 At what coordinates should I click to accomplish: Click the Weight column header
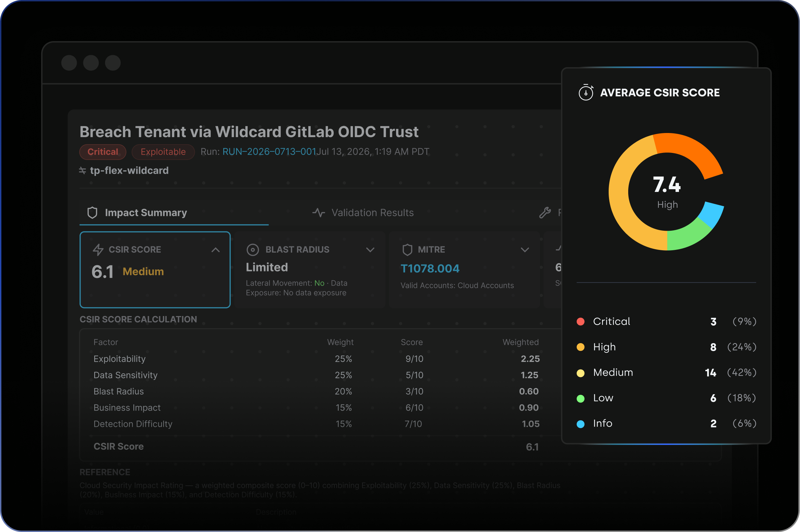click(340, 342)
